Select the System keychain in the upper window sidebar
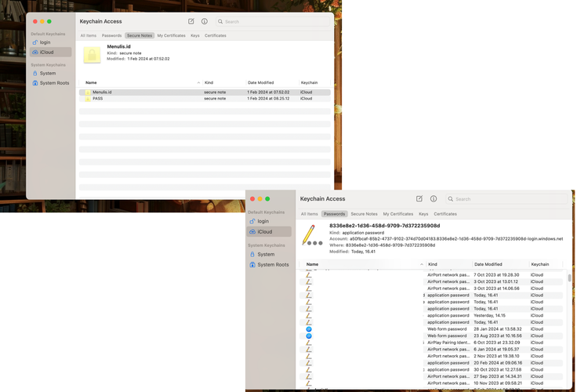This screenshot has height=392, width=588. [x=47, y=73]
